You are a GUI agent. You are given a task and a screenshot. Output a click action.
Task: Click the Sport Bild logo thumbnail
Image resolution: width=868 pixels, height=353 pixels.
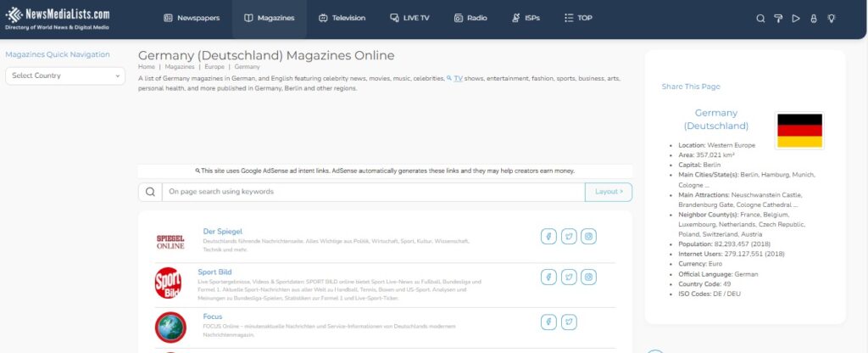169,283
